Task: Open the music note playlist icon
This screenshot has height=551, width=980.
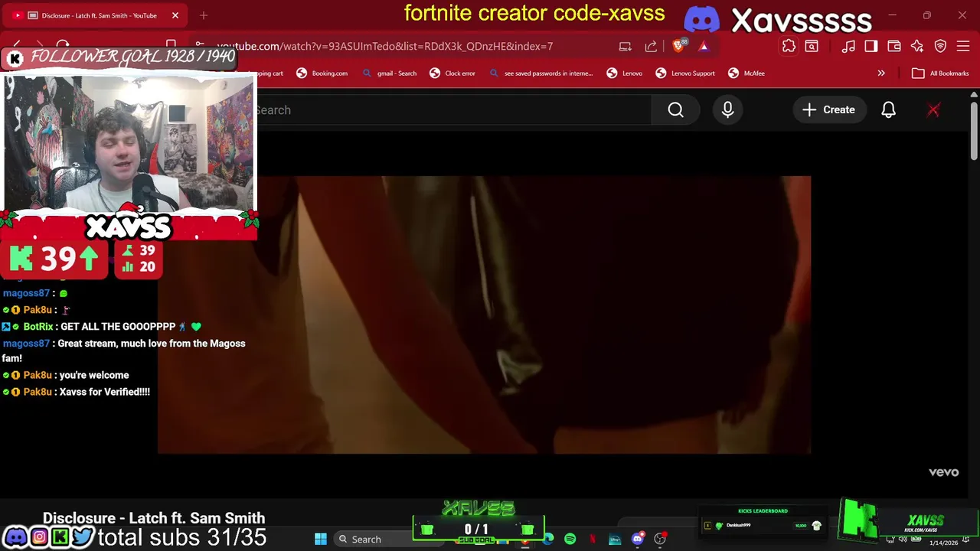Action: [848, 47]
